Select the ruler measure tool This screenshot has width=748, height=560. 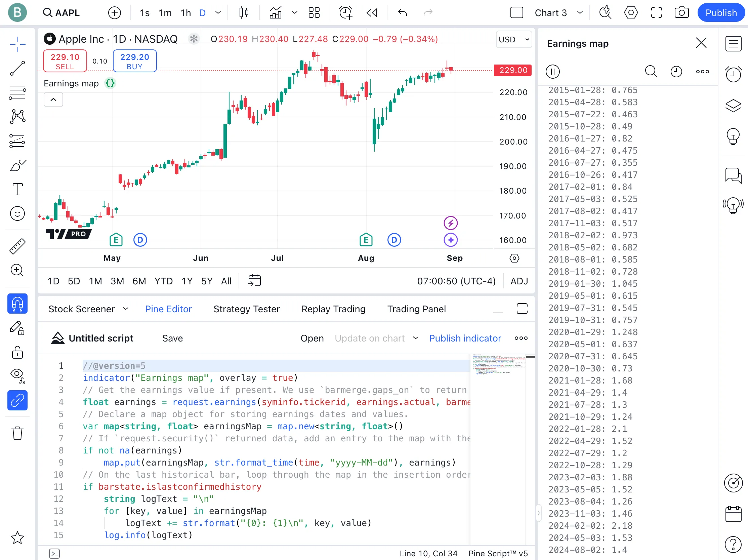(17, 246)
